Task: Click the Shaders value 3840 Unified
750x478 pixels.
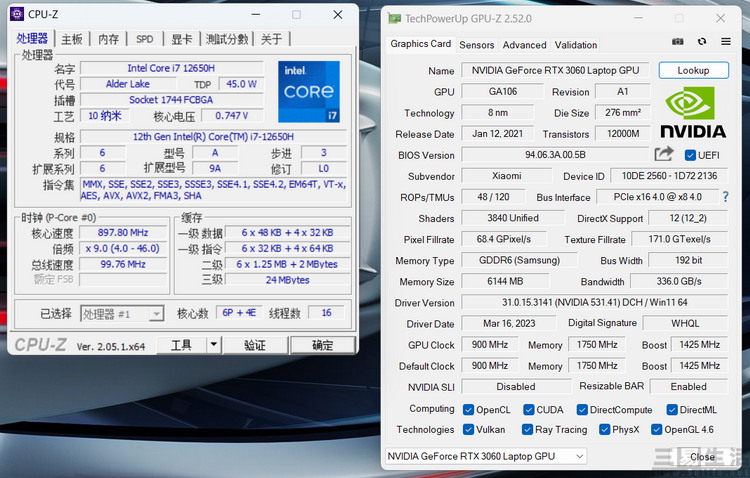Action: click(513, 218)
